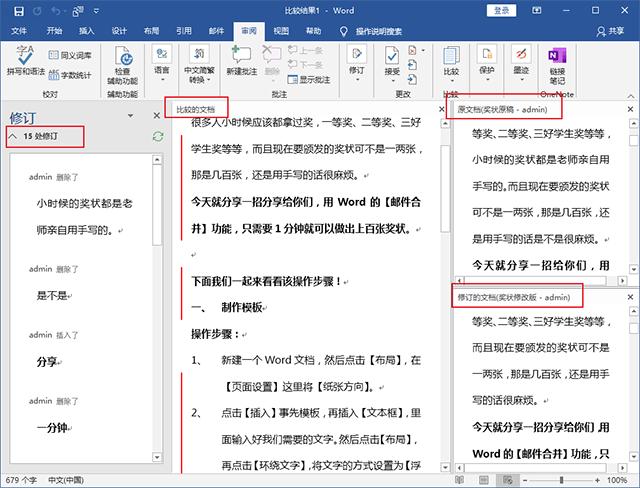Click the zoom out minus button
The height and width of the screenshot is (488, 640).
point(525,480)
